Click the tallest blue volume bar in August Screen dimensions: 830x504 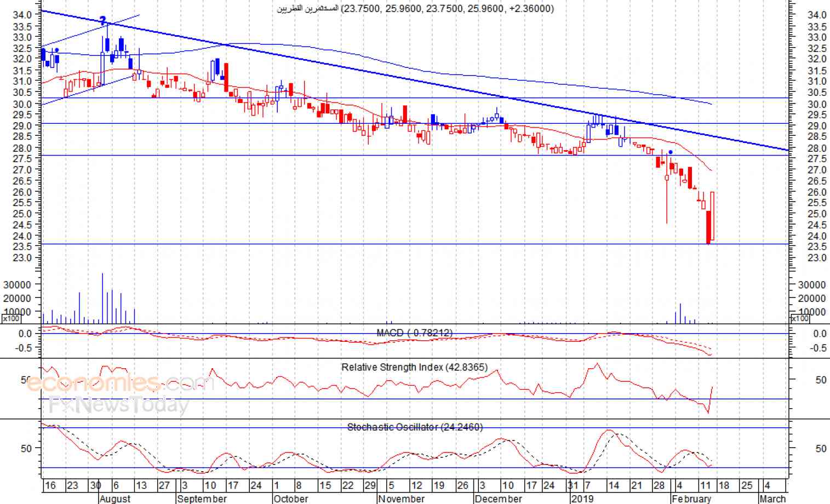[x=102, y=298]
